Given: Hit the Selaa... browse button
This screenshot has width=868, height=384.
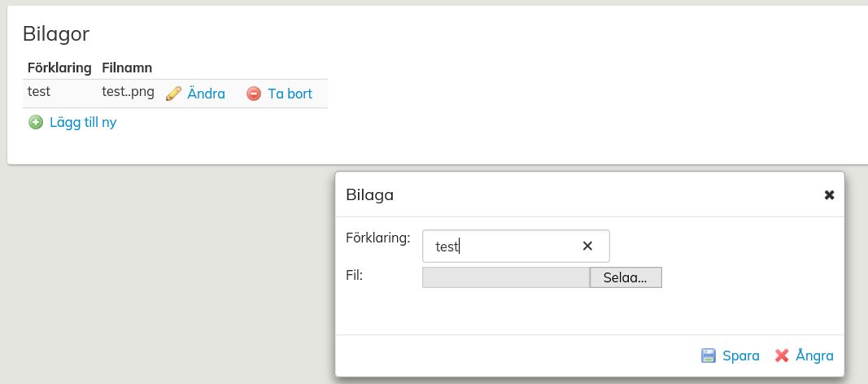Looking at the screenshot, I should 625,277.
